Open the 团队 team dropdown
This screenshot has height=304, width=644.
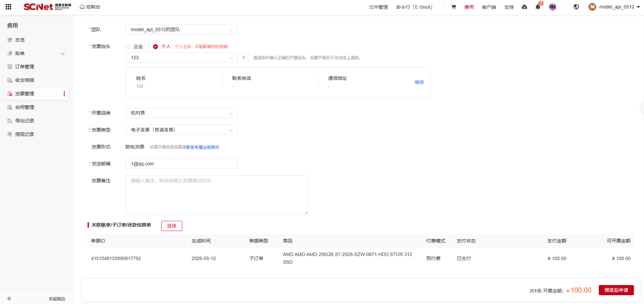tap(181, 30)
